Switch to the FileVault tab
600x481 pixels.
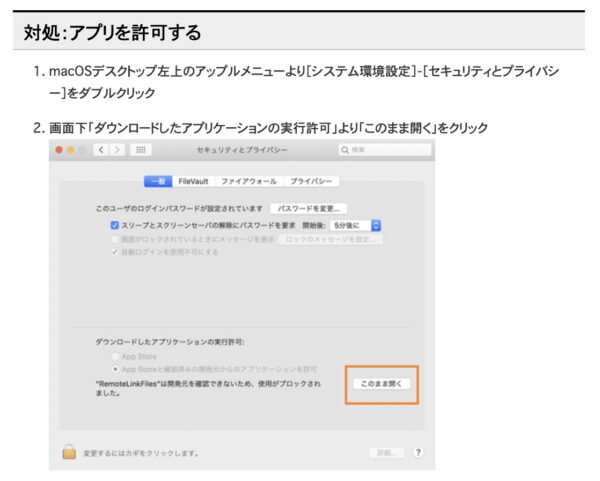pos(193,181)
